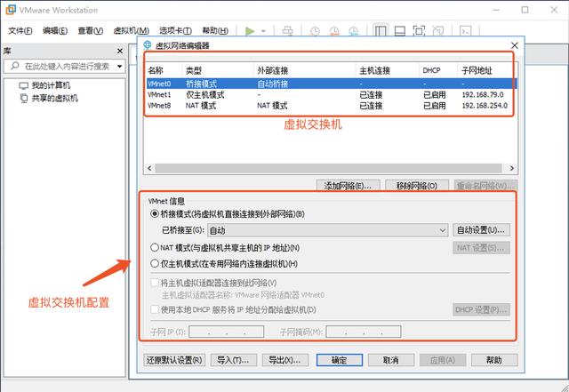Open the 帮助(H) menu

215,31
